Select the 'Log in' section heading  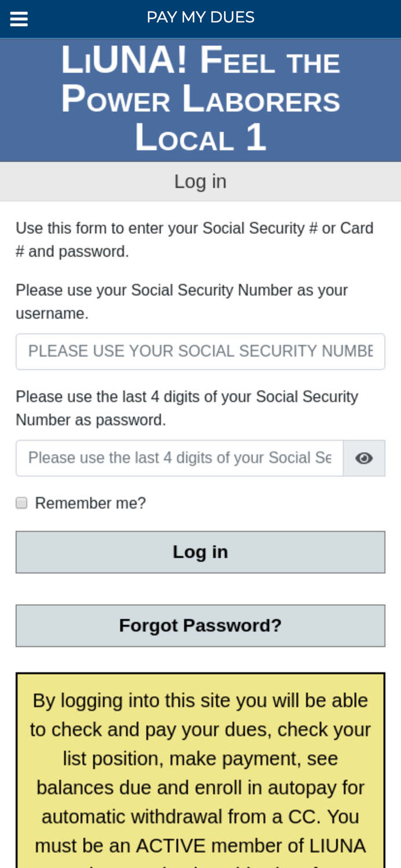point(200,182)
